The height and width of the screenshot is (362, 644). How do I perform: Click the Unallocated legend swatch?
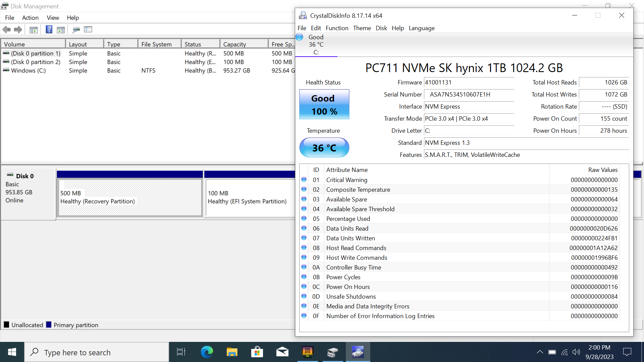(x=6, y=324)
